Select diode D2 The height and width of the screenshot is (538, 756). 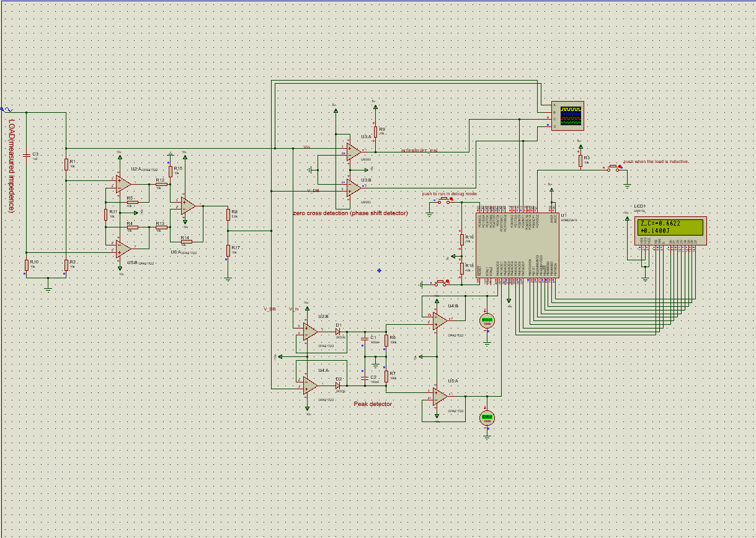339,386
